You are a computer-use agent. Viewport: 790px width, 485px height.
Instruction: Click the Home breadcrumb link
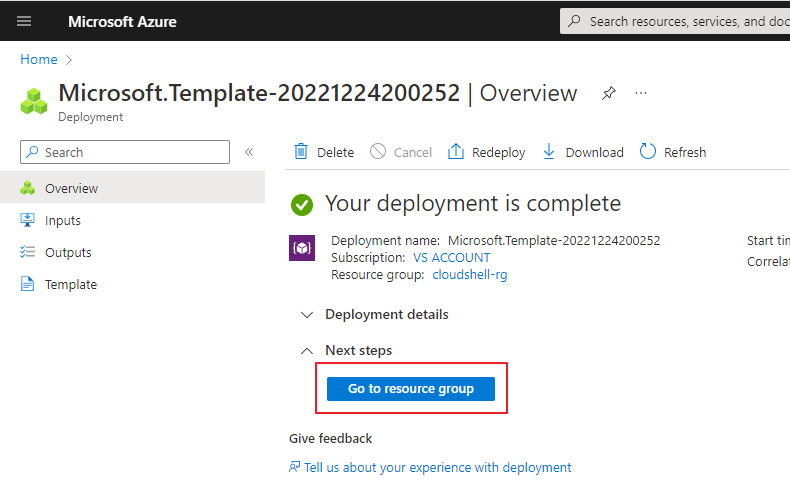(x=38, y=60)
